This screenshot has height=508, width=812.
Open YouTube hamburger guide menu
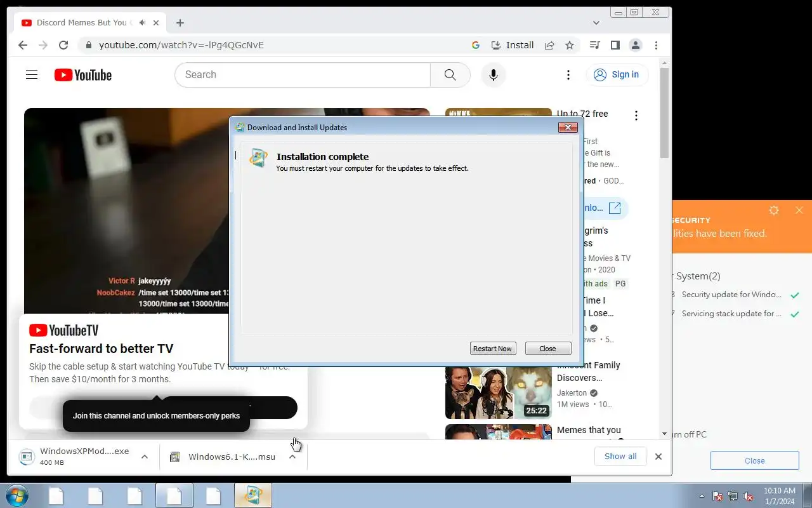coord(32,75)
